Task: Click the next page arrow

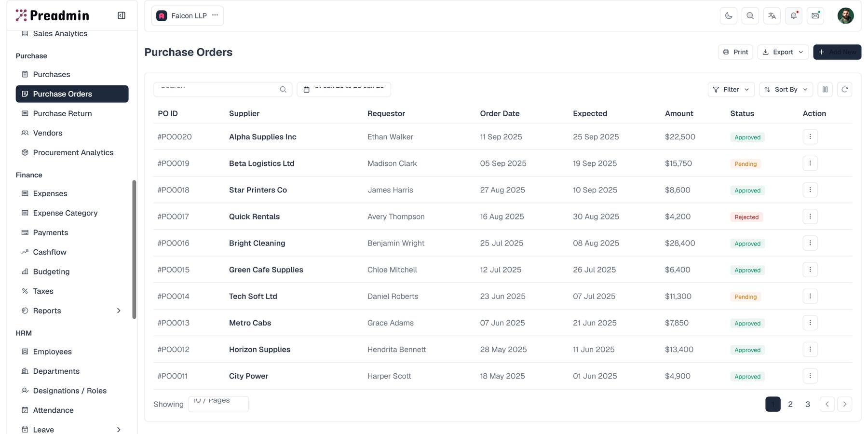Action: click(845, 404)
